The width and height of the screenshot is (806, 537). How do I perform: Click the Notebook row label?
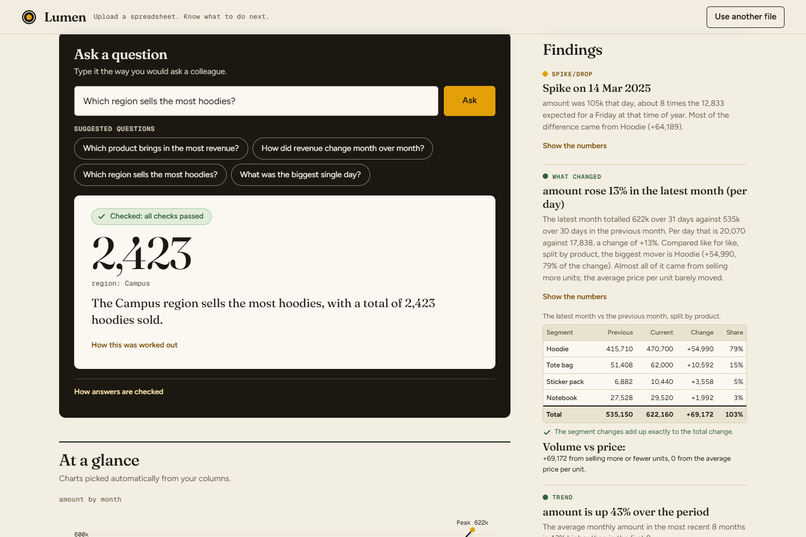pyautogui.click(x=561, y=398)
